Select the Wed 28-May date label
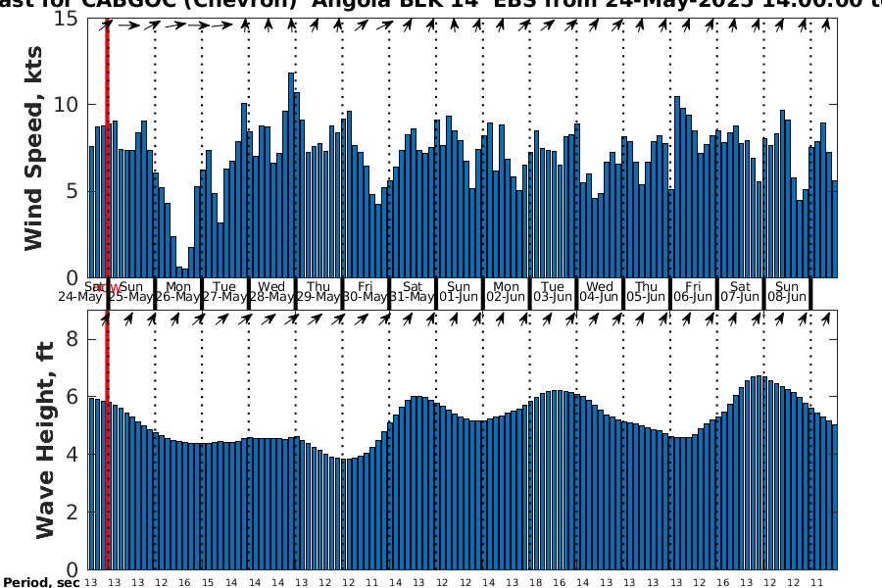This screenshot has height=588, width=882. pyautogui.click(x=271, y=291)
